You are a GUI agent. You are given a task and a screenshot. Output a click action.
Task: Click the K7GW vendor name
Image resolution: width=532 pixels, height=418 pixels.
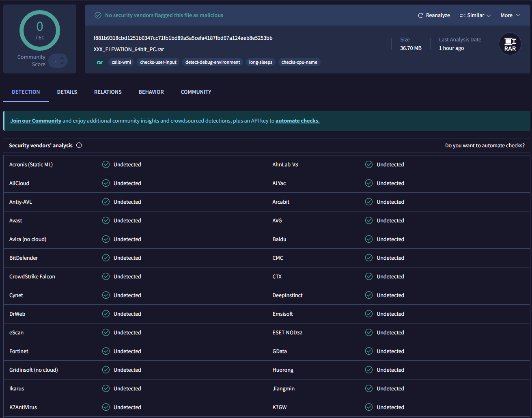click(280, 407)
